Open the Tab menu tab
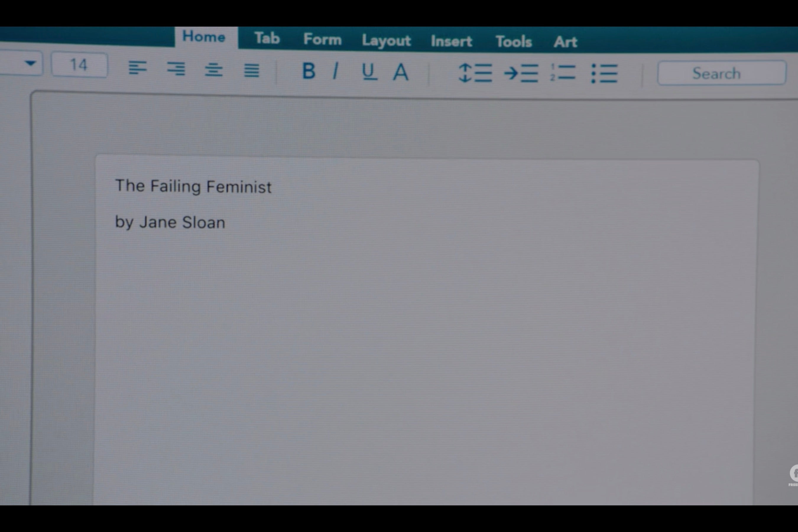 coord(267,38)
